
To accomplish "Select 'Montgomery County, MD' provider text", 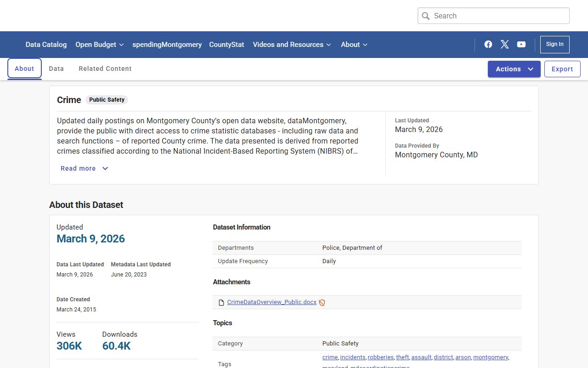I will [436, 155].
